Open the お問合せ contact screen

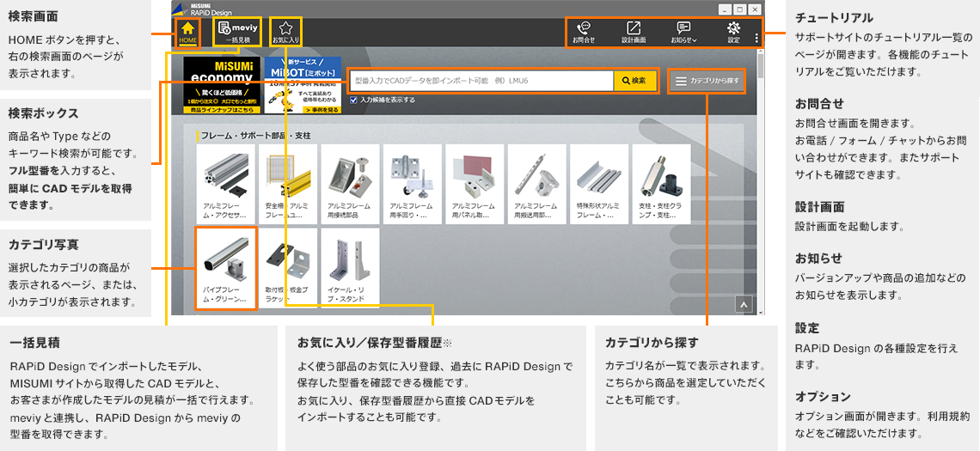584,32
